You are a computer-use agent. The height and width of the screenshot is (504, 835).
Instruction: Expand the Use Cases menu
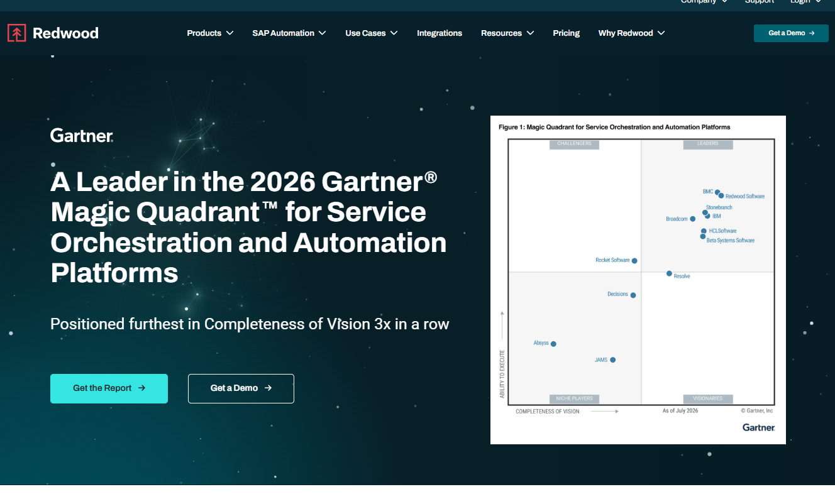click(372, 33)
